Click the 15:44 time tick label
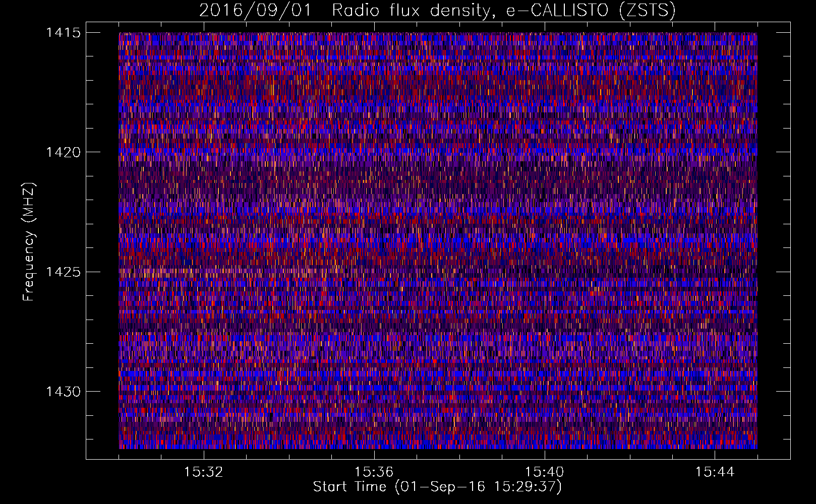 (715, 472)
